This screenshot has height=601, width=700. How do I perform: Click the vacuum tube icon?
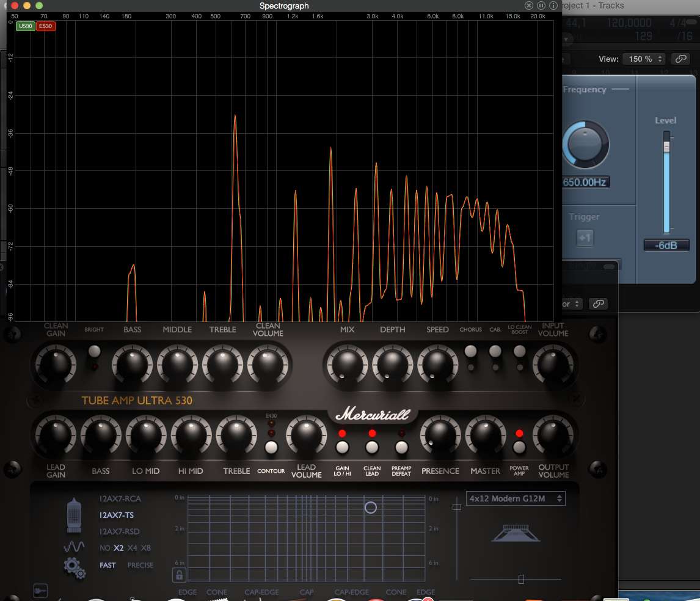(x=74, y=515)
